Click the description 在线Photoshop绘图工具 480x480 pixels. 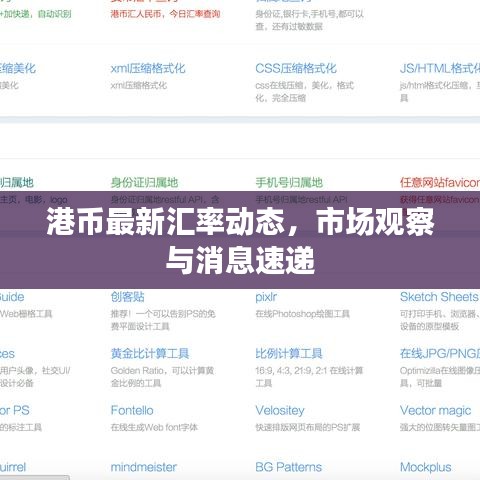(x=302, y=314)
